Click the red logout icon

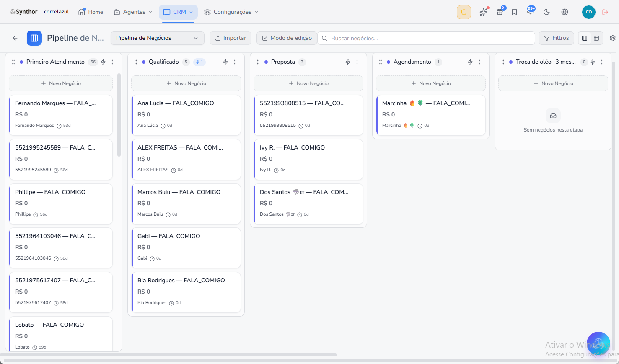click(605, 12)
